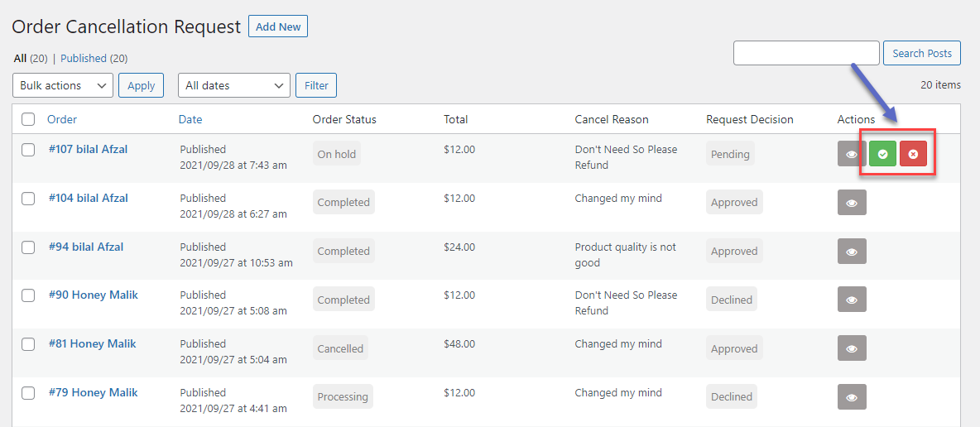
Task: View cancellation request details for order #107
Action: click(x=852, y=154)
